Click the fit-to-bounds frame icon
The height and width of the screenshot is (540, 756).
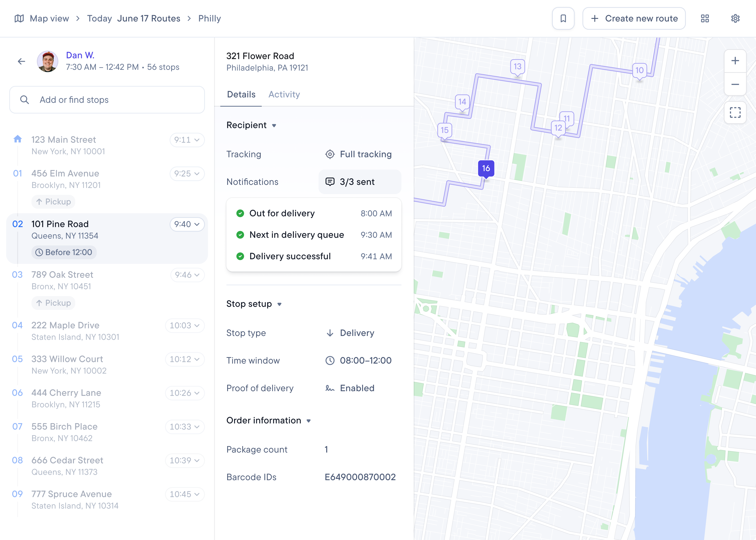[x=735, y=112]
